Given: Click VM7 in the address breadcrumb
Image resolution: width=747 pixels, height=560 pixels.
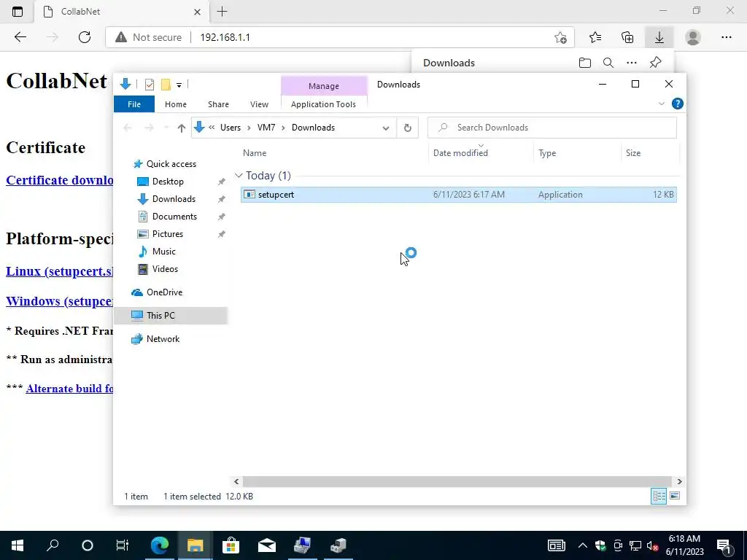Looking at the screenshot, I should click(x=266, y=128).
